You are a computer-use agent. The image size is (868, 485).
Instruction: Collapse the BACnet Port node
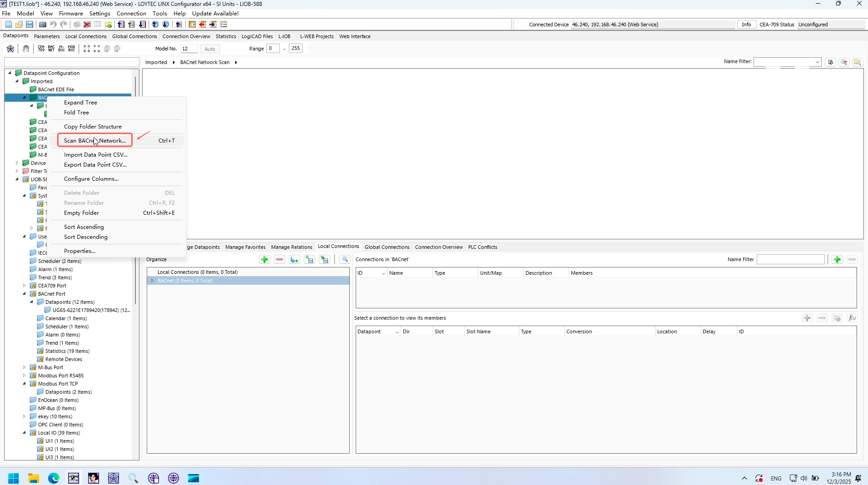click(24, 294)
